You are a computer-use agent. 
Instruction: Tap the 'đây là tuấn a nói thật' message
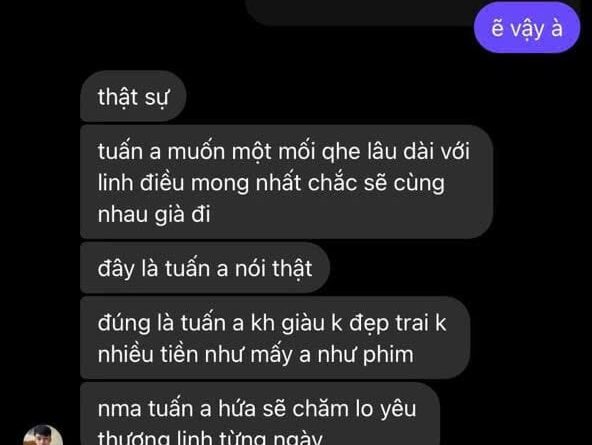[x=205, y=268]
